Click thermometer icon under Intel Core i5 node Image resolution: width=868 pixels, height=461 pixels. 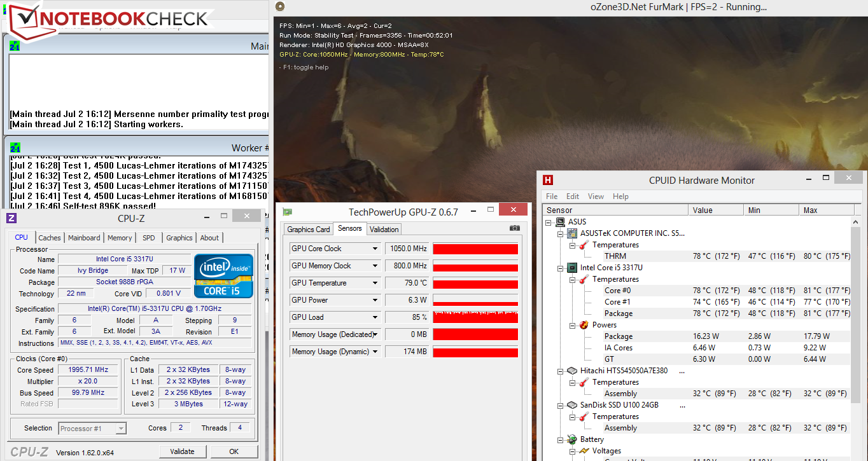click(584, 279)
